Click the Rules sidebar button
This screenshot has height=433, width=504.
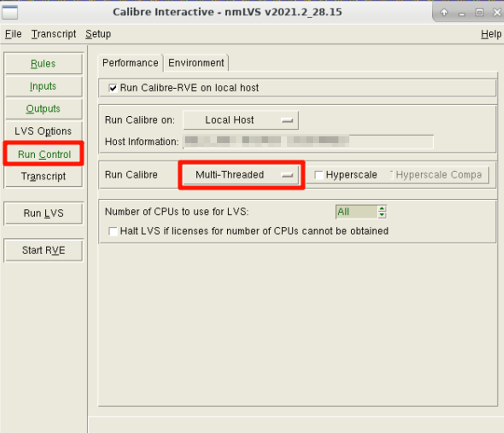tap(43, 64)
